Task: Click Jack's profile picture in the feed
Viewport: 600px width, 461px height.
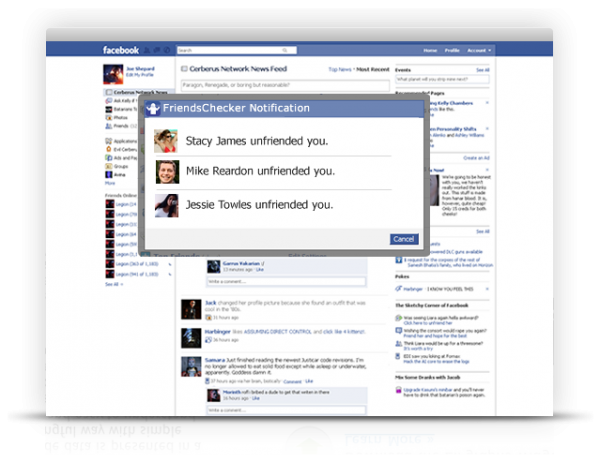Action: click(x=191, y=309)
